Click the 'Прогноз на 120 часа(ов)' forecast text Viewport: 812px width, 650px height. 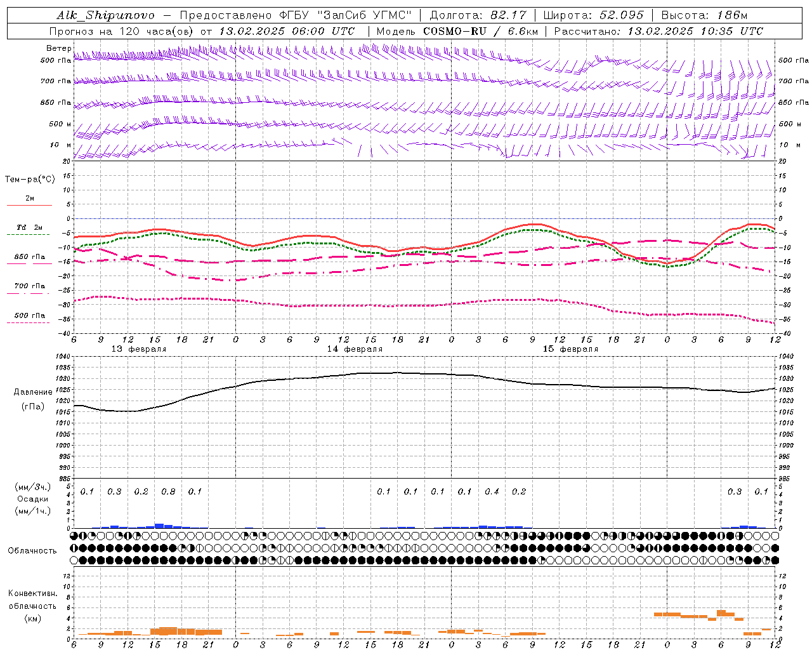122,31
